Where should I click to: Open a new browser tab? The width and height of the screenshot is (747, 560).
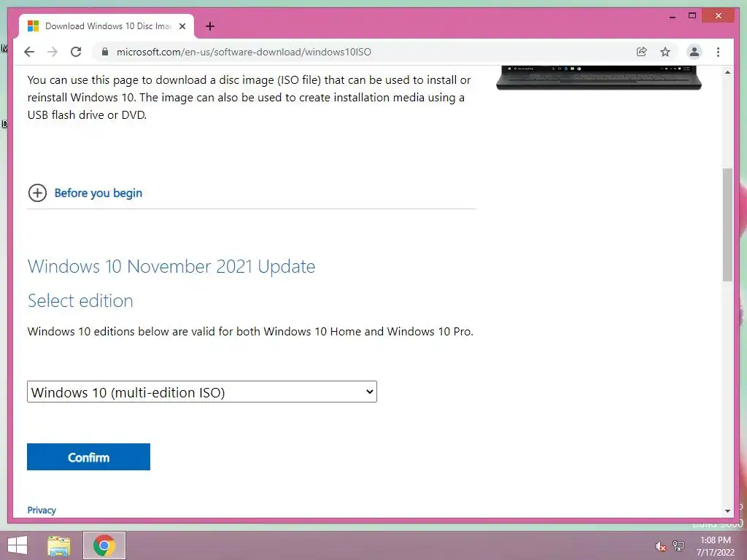[x=210, y=26]
